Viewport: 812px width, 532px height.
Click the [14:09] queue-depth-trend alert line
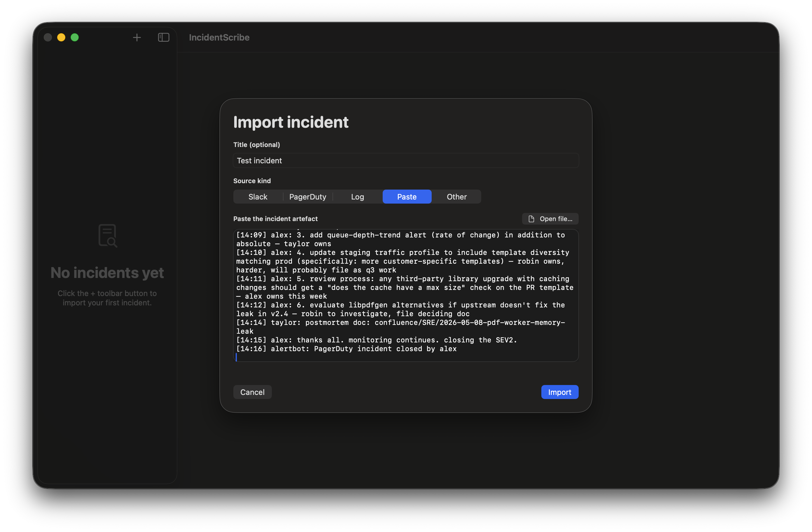pos(400,239)
